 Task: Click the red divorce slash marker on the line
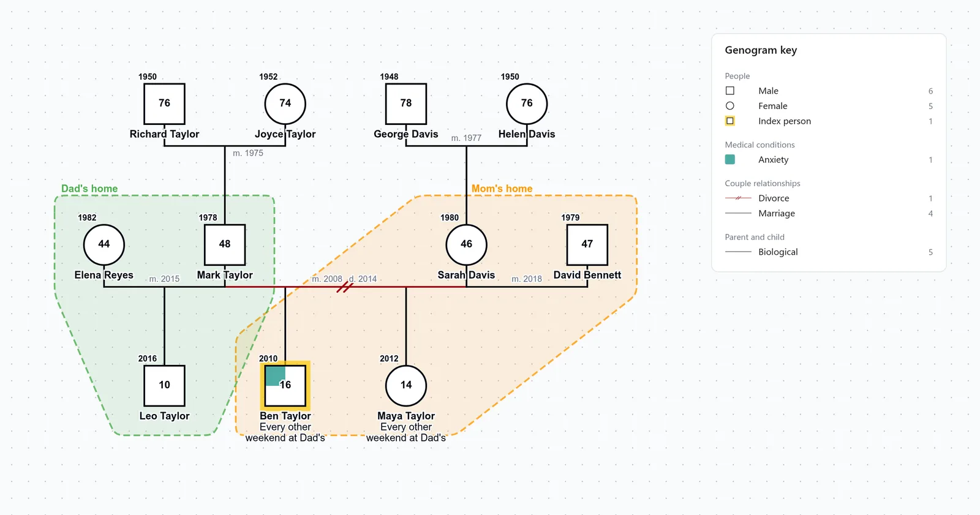tap(345, 287)
